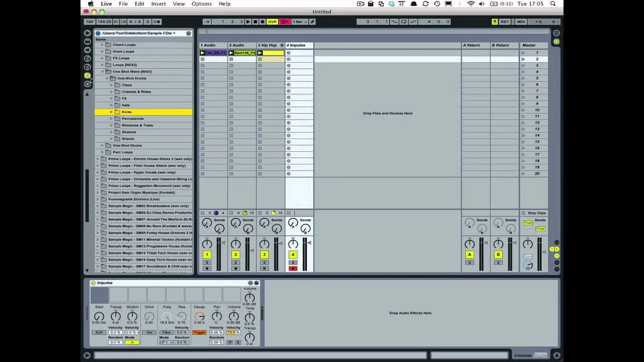Viewport: 644px width, 362px height.
Task: Collapse the One Shot Wavs [WAV] folder
Action: pyautogui.click(x=102, y=71)
